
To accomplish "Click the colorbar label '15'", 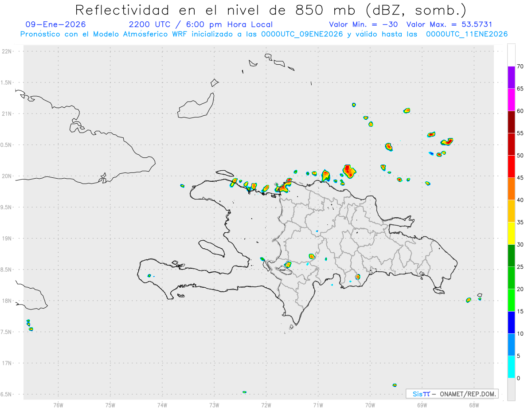I will (x=520, y=311).
